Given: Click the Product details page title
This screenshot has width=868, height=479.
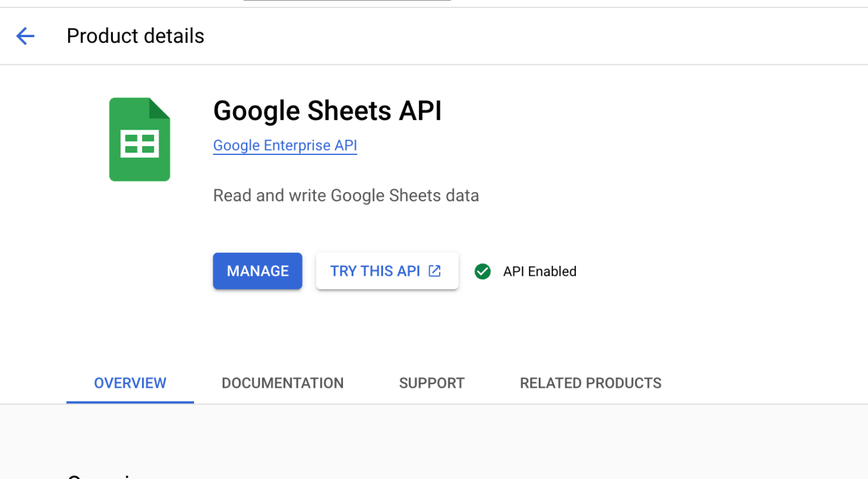Looking at the screenshot, I should click(135, 36).
